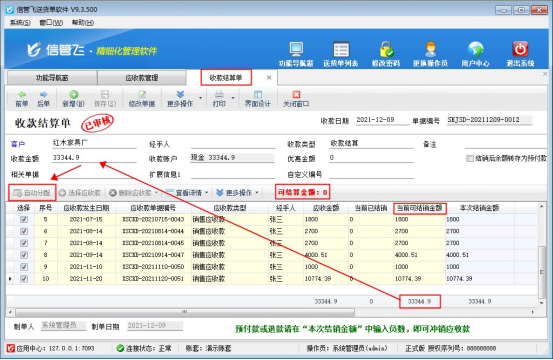Image resolution: width=553 pixels, height=360 pixels.
Task: Click the 经手人 input field
Action: point(233,144)
